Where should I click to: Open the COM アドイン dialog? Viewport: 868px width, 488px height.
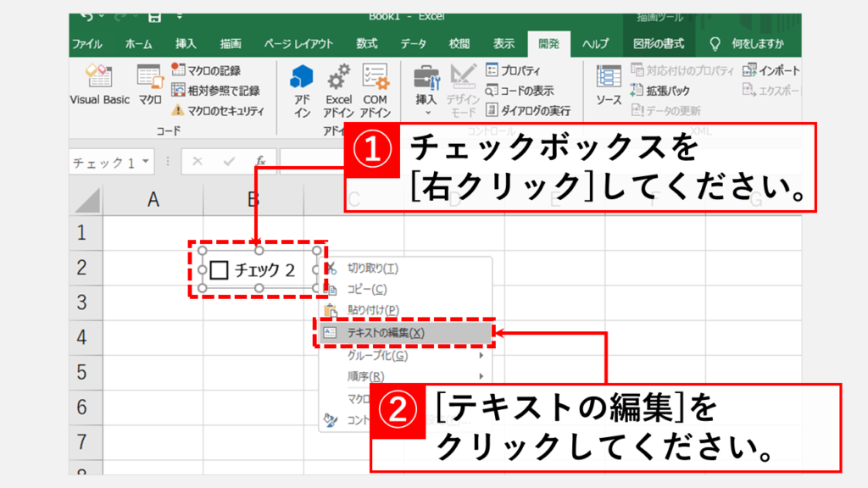[374, 89]
